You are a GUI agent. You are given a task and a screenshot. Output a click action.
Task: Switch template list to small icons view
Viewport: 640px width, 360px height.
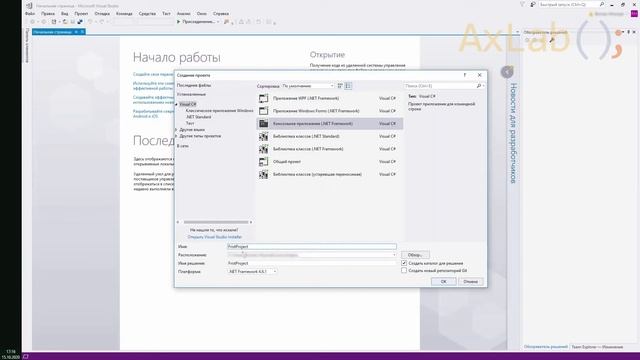point(340,86)
